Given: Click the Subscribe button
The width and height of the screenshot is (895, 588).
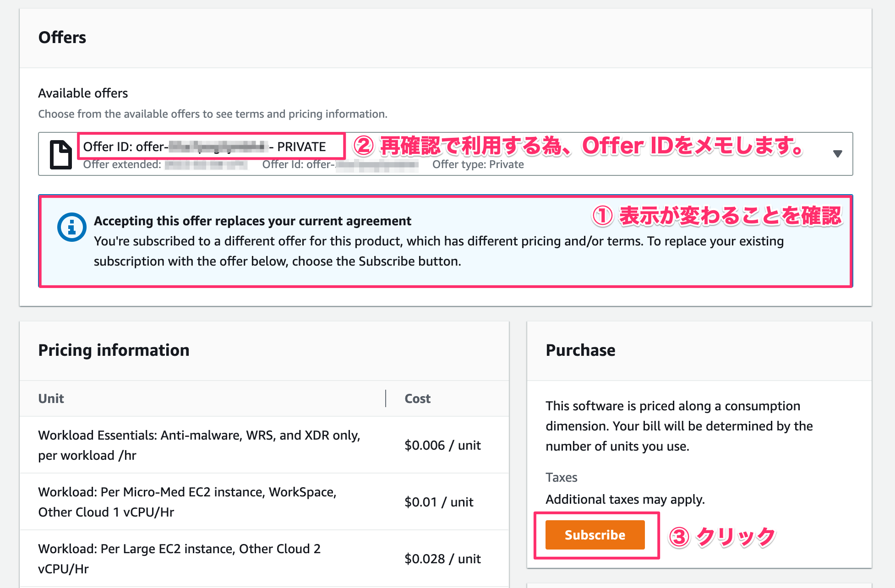Looking at the screenshot, I should pyautogui.click(x=595, y=535).
